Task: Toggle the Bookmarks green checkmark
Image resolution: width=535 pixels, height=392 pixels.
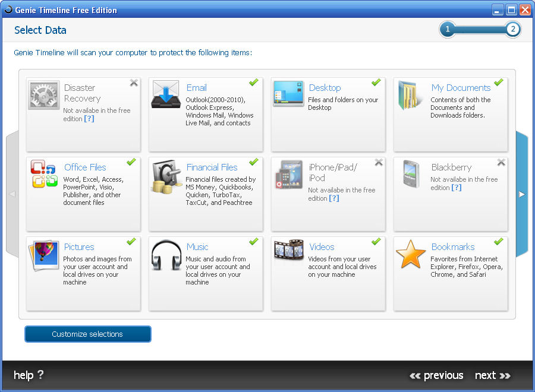Action: tap(499, 242)
